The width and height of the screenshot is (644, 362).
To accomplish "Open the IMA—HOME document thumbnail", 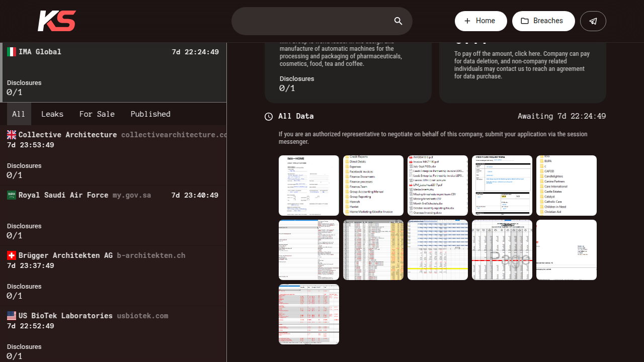I will [309, 186].
